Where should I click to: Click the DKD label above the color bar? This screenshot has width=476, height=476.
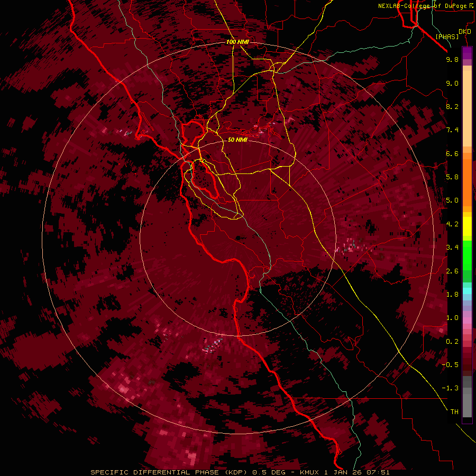[x=465, y=32]
